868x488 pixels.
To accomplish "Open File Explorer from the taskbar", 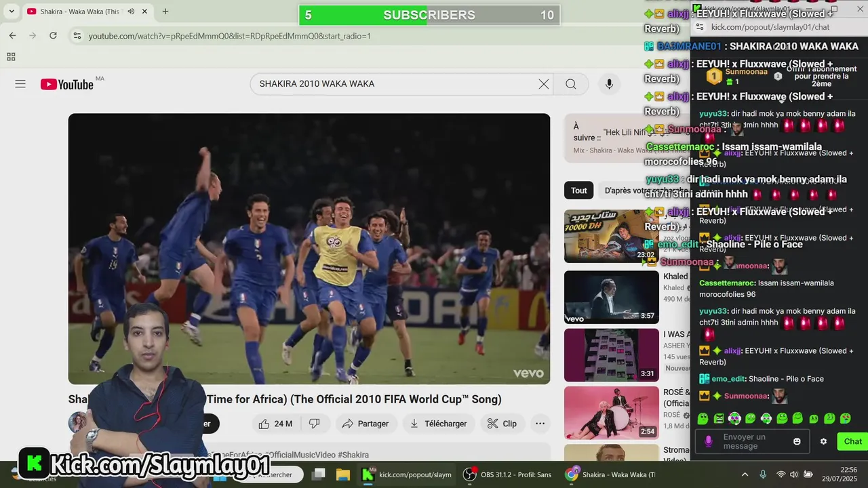I will pos(342,474).
